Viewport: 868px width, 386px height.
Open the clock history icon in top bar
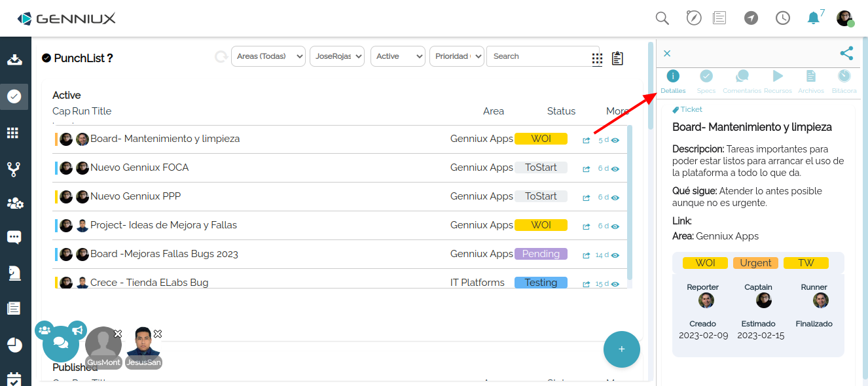(783, 18)
